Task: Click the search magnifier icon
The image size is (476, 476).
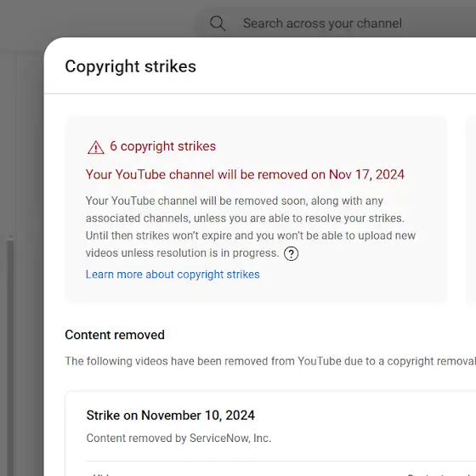Action: [x=218, y=24]
